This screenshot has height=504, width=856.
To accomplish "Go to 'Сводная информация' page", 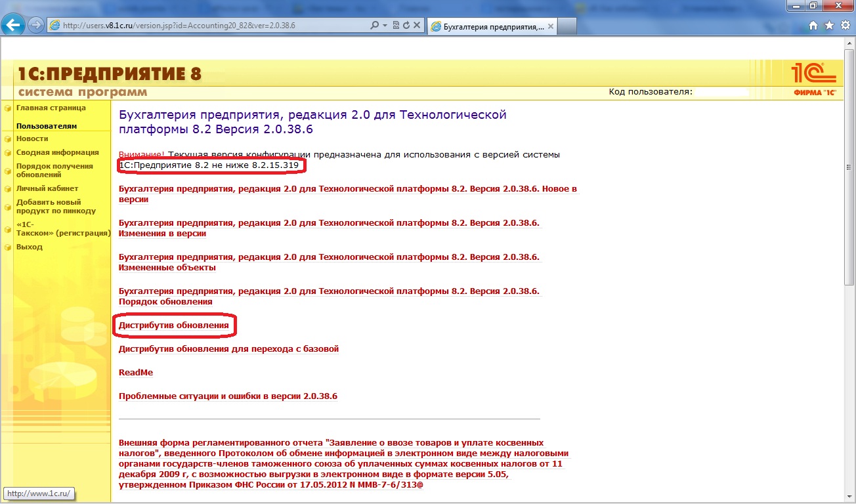I will pyautogui.click(x=58, y=152).
